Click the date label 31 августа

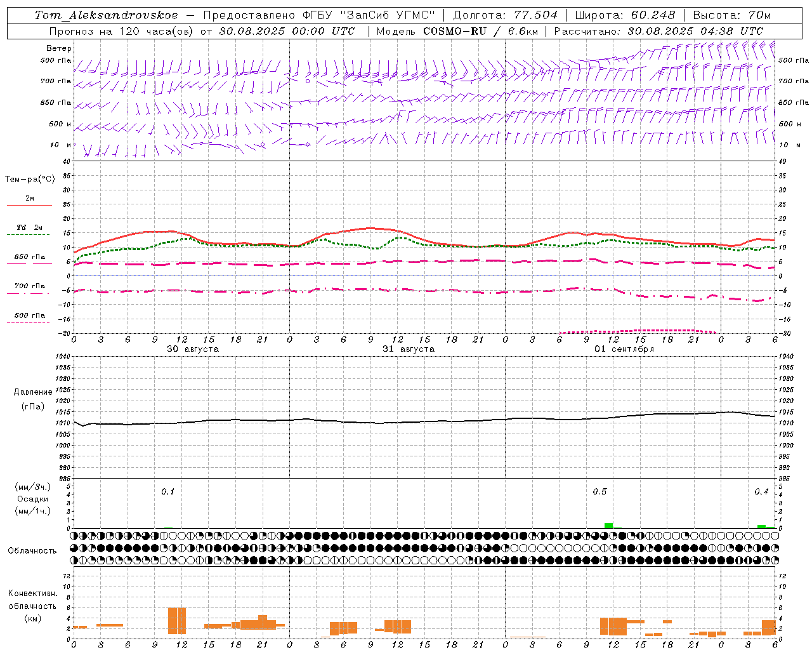tap(409, 349)
